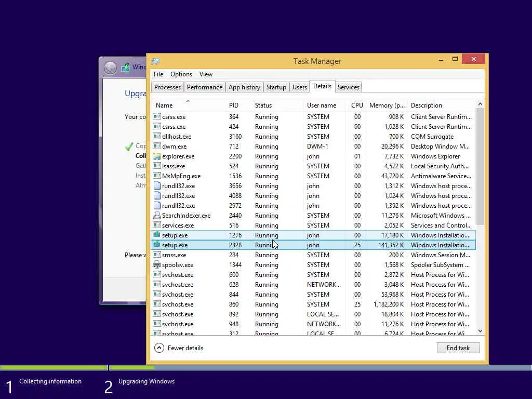Click icon of rundll32.exe PID 4088

click(x=157, y=196)
